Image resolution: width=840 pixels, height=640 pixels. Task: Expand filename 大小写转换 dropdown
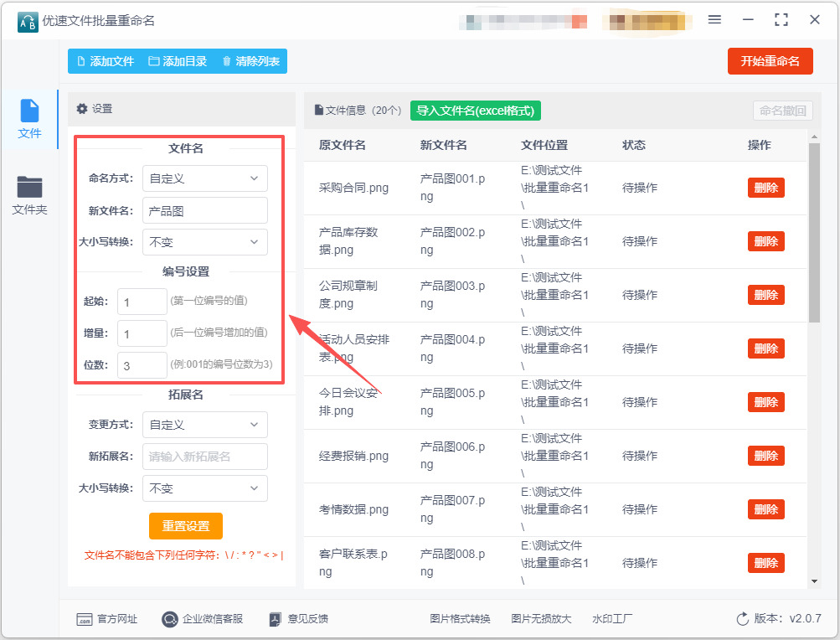(x=204, y=242)
